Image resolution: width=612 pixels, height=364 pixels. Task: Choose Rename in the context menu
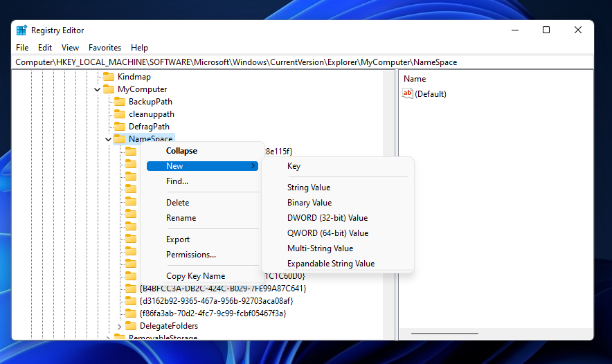coord(202,218)
